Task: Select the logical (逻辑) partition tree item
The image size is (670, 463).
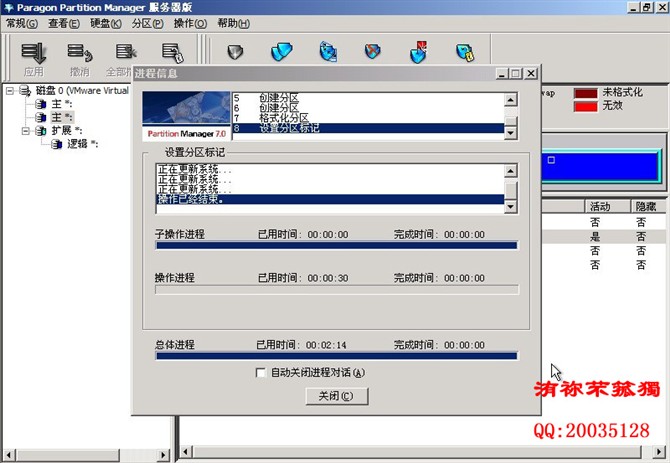Action: coord(82,144)
